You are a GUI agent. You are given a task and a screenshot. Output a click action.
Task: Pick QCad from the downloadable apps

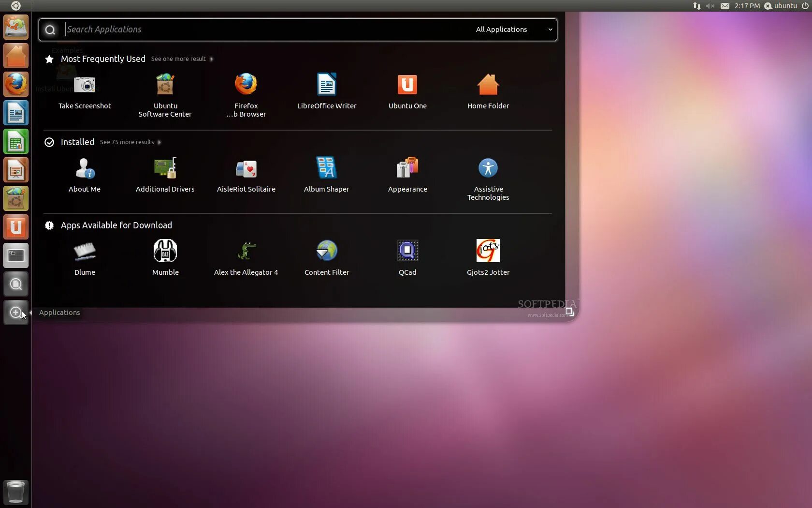(x=407, y=258)
